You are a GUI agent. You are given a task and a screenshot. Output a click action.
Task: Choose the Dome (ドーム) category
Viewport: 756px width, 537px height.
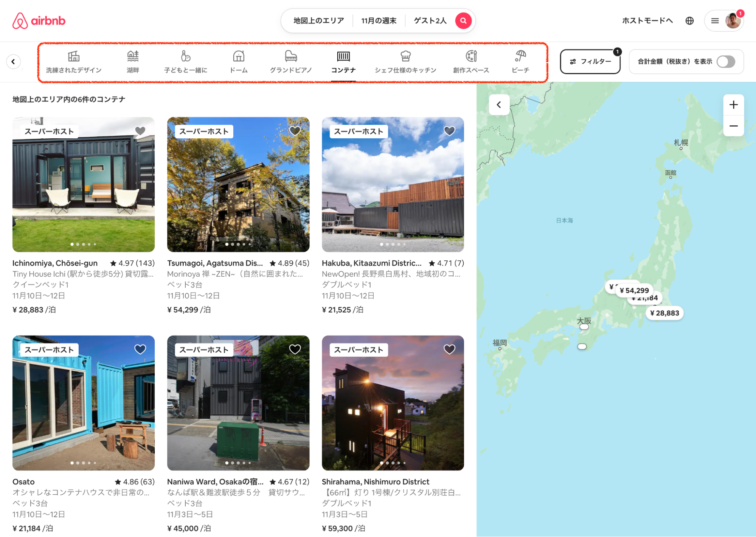239,62
